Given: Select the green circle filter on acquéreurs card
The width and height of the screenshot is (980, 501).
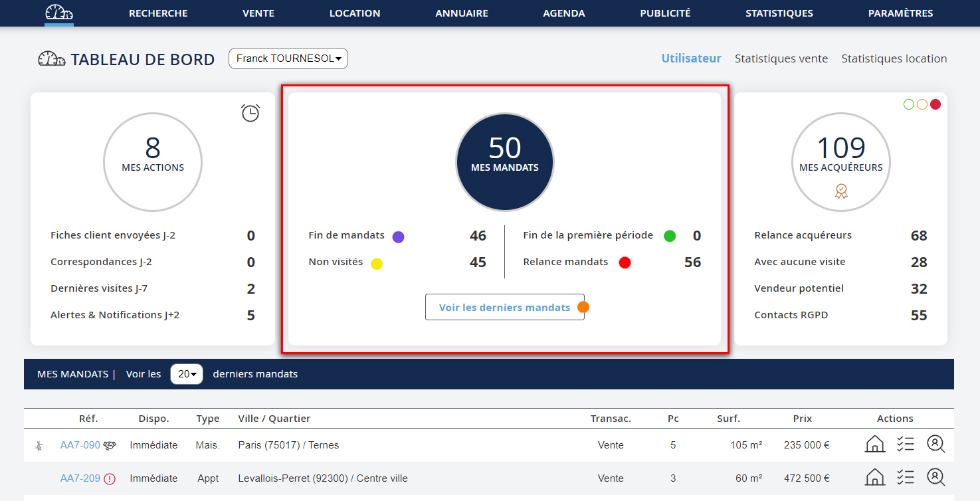Looking at the screenshot, I should (908, 104).
